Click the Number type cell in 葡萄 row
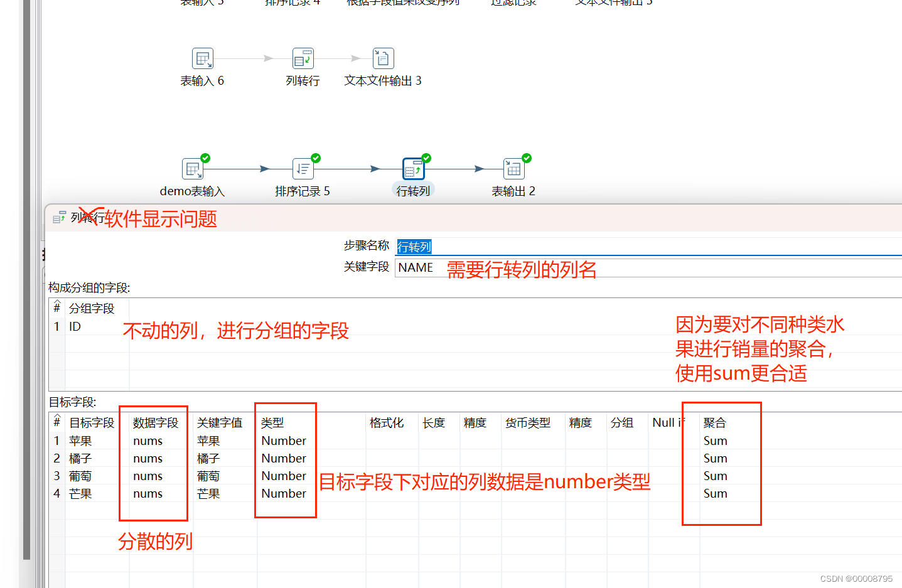This screenshot has width=902, height=588. tap(284, 476)
